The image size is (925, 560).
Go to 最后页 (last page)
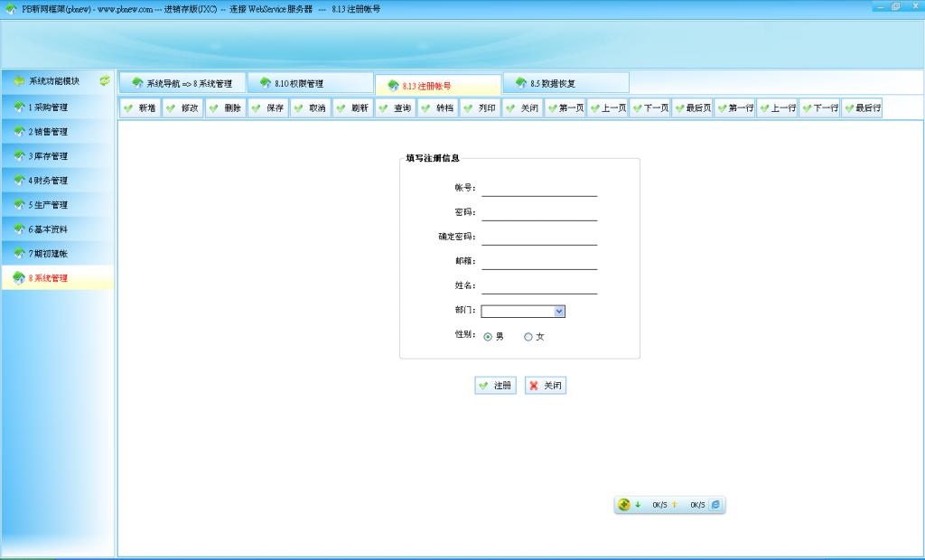point(693,108)
